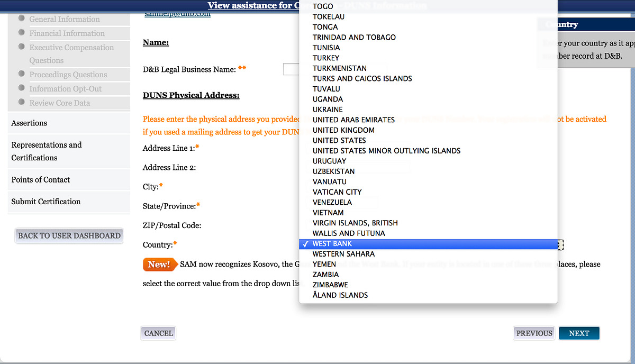The height and width of the screenshot is (364, 635).
Task: Open Points of Contact section
Action: [41, 180]
